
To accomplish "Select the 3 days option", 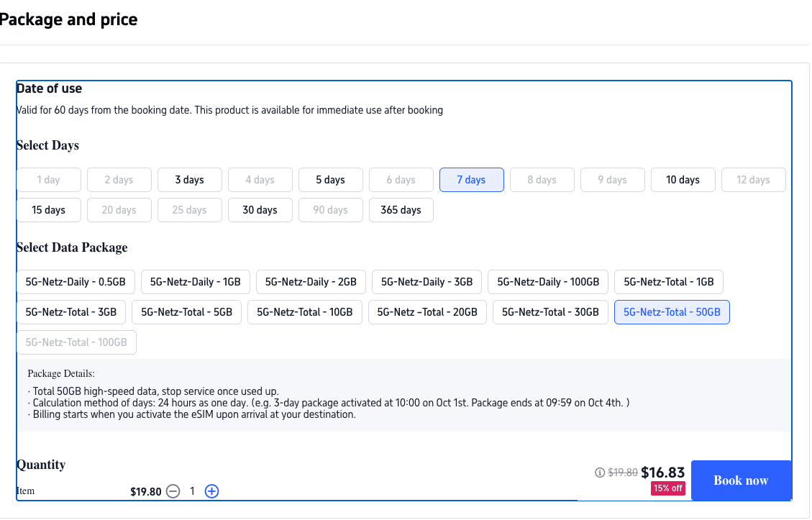I will (189, 180).
